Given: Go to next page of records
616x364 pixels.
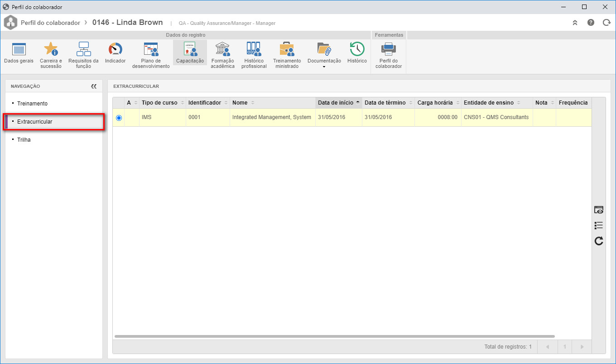Looking at the screenshot, I should 582,347.
